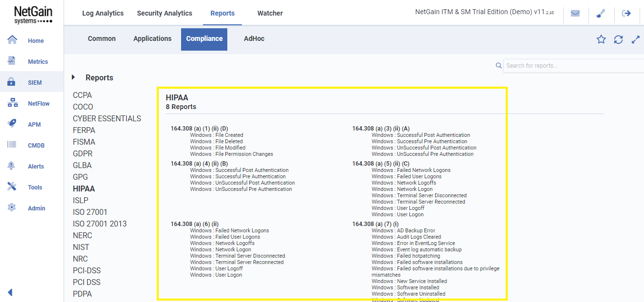Select CYBER ESSENTIALS category
Viewport: 644px width, 302px height.
pos(107,118)
